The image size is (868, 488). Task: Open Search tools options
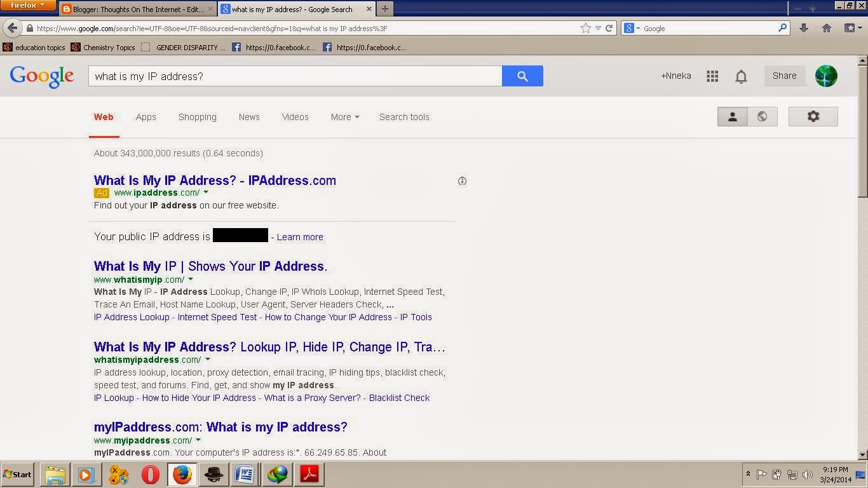(404, 117)
